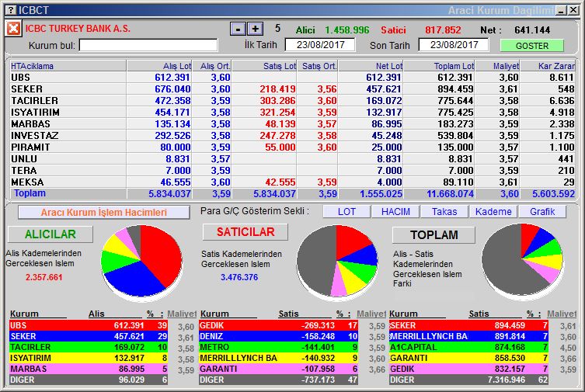
Task: Click yellow MERRILLLYNCH BA row in sellers list
Action: (278, 358)
